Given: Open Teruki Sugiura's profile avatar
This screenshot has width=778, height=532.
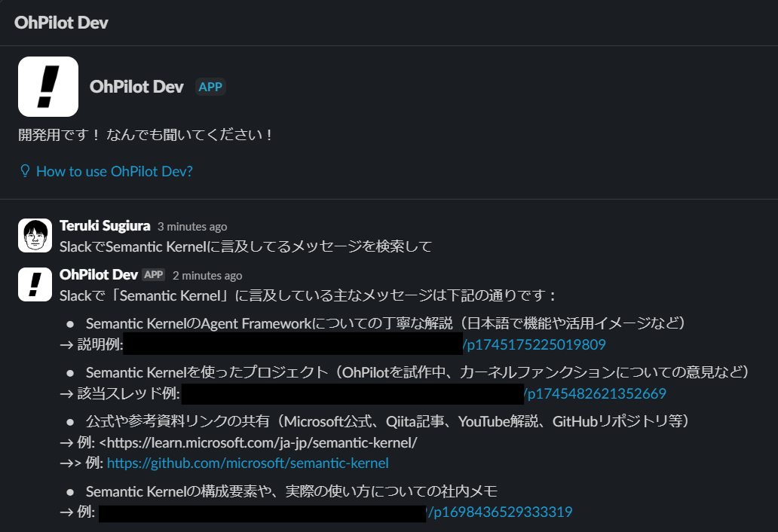Looking at the screenshot, I should click(x=35, y=236).
